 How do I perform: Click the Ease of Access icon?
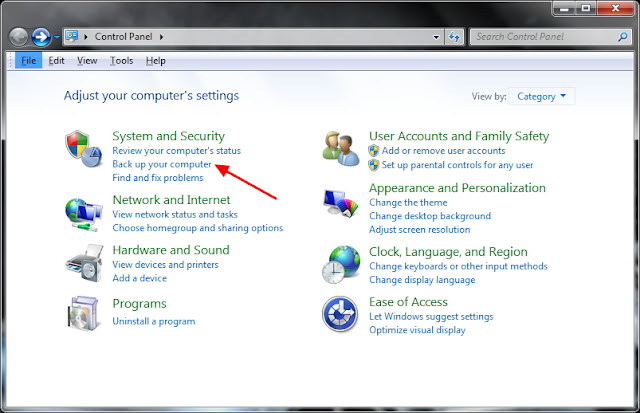(340, 313)
